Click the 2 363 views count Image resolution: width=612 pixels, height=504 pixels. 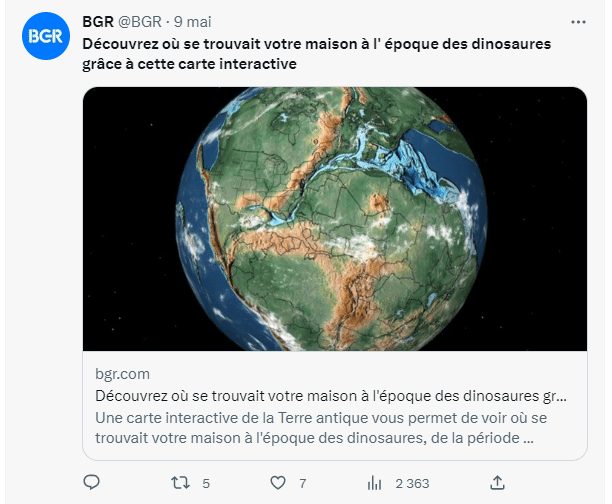coord(412,484)
